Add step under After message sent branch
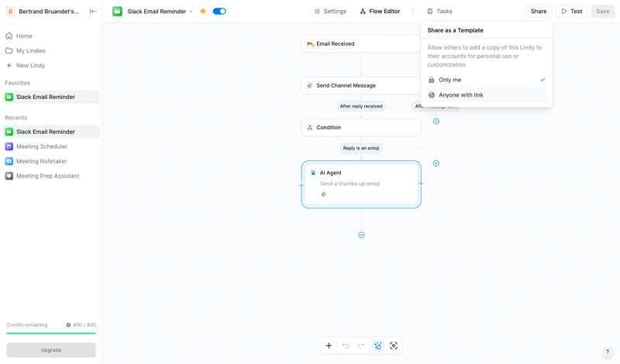 [436, 122]
